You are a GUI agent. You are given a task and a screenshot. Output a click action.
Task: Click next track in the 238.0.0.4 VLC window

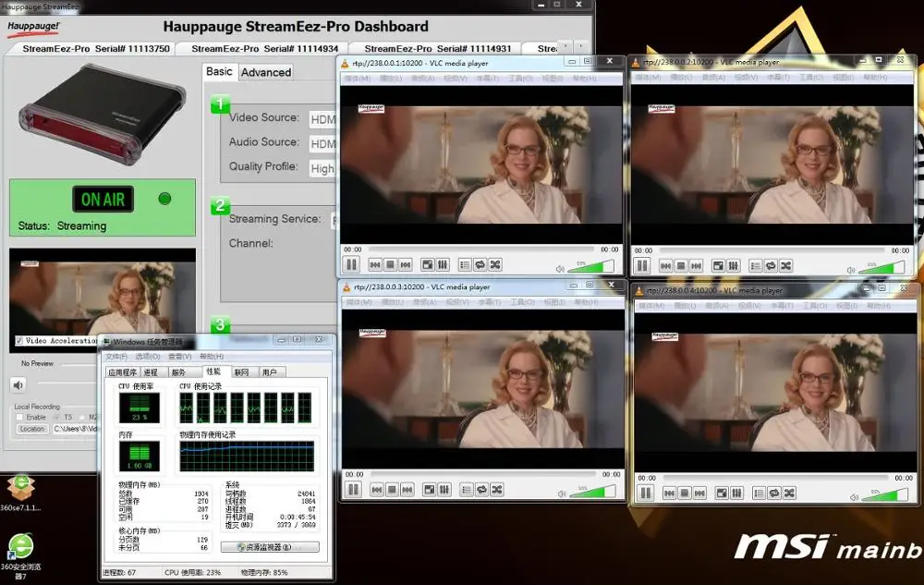click(x=699, y=494)
